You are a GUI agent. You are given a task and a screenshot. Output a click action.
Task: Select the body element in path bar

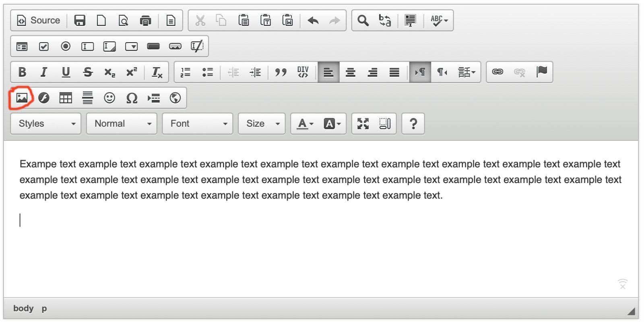point(23,309)
